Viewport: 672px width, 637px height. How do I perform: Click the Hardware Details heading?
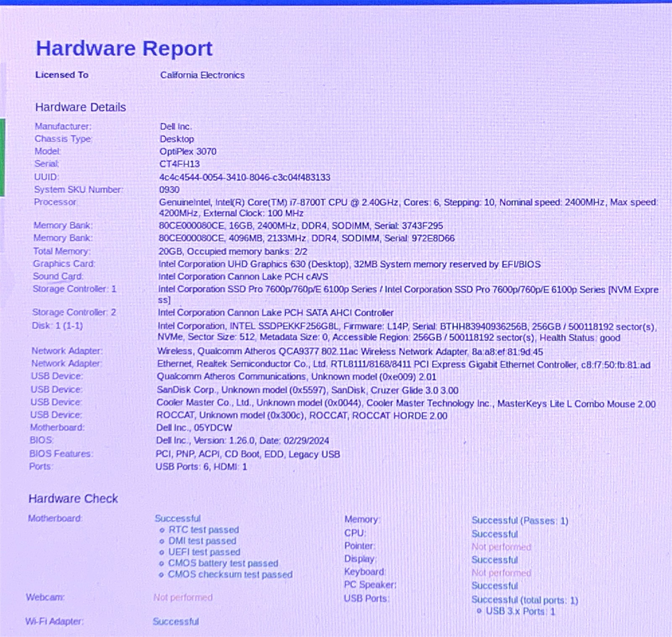[81, 107]
